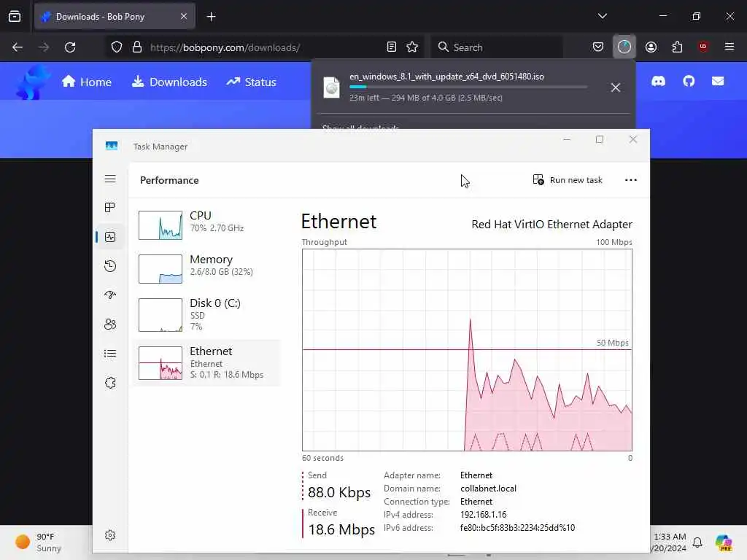This screenshot has height=560, width=747.
Task: Bookmark this page with star icon
Action: (x=412, y=47)
